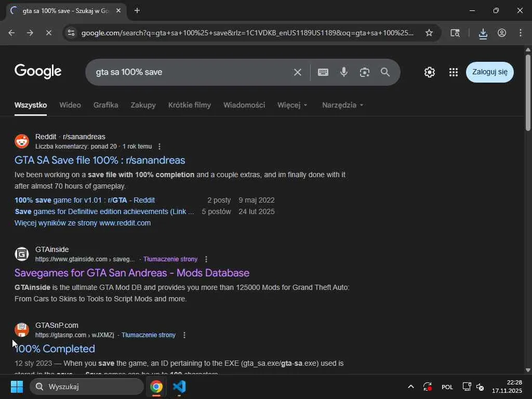The width and height of the screenshot is (532, 399).
Task: Open Google Lens search in Chrome toolbar
Action: click(x=455, y=33)
